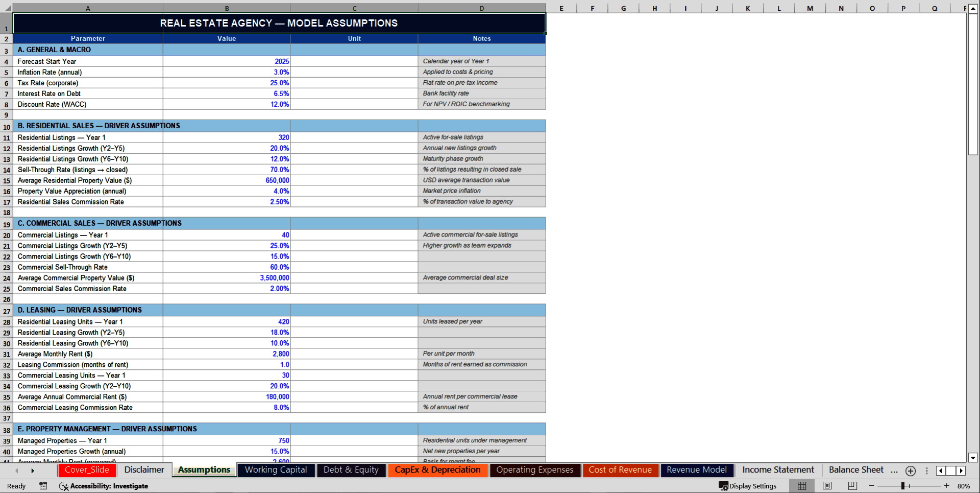The width and height of the screenshot is (980, 493).
Task: Add a new worksheet with the plus icon
Action: click(x=910, y=471)
